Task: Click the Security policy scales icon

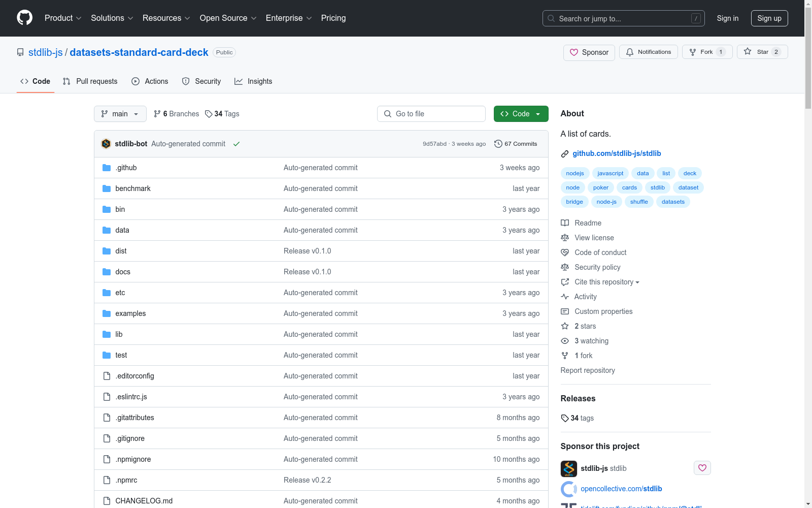Action: 565,267
